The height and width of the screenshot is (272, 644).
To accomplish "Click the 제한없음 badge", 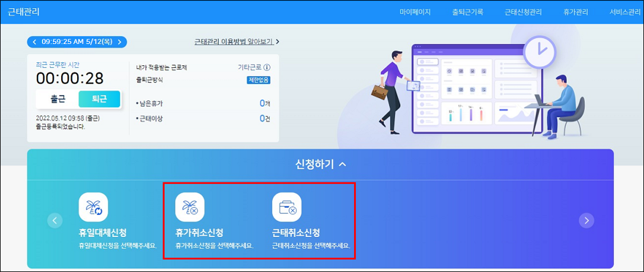I will pyautogui.click(x=259, y=80).
